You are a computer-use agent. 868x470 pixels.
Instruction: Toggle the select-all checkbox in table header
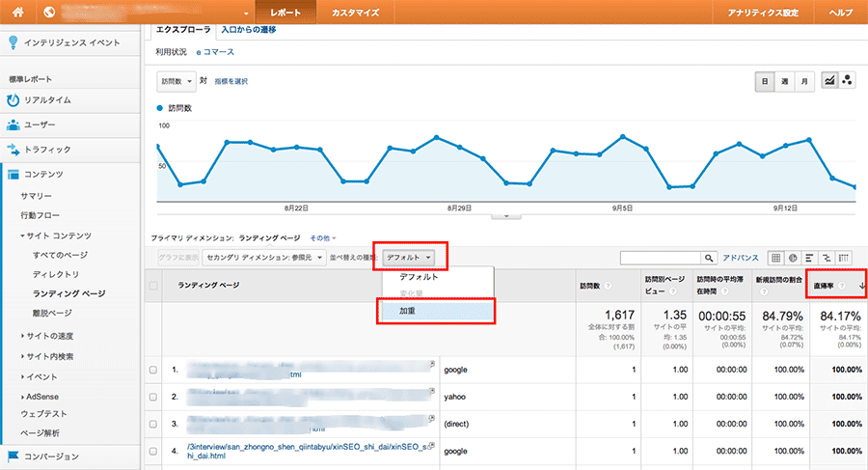pyautogui.click(x=153, y=285)
